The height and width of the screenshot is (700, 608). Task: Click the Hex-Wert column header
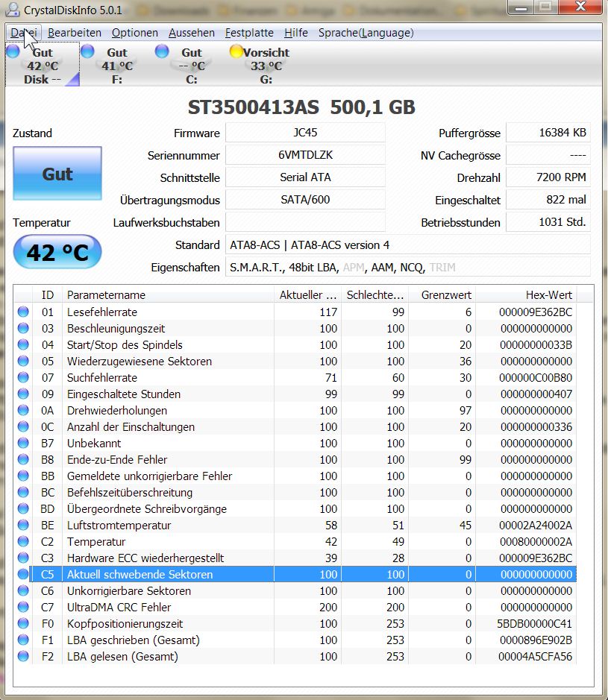pos(526,294)
